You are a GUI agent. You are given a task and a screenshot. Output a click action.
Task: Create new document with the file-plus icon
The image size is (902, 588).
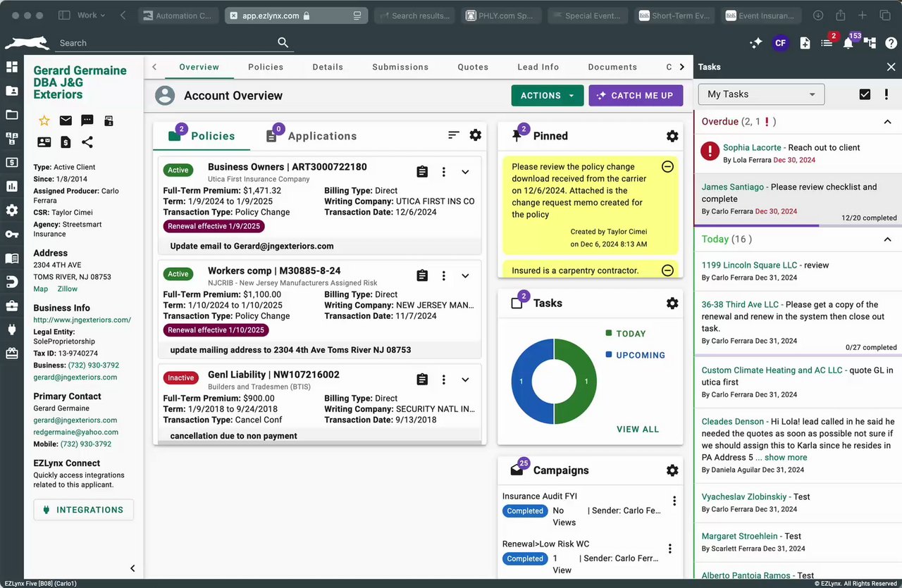(805, 43)
